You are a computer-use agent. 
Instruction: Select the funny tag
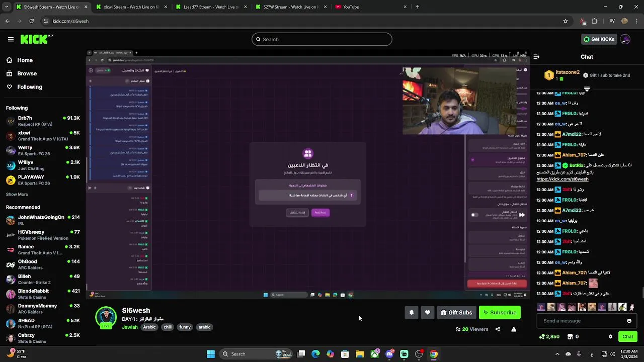click(x=185, y=327)
